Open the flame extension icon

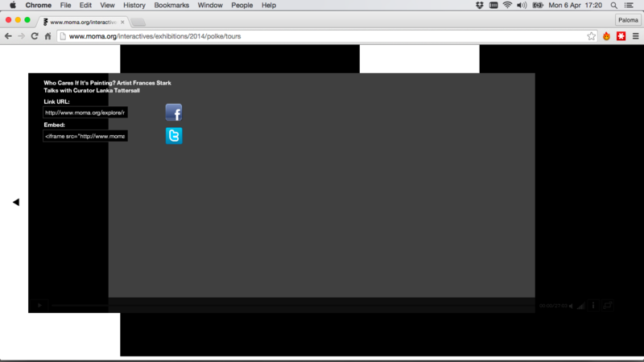click(606, 36)
